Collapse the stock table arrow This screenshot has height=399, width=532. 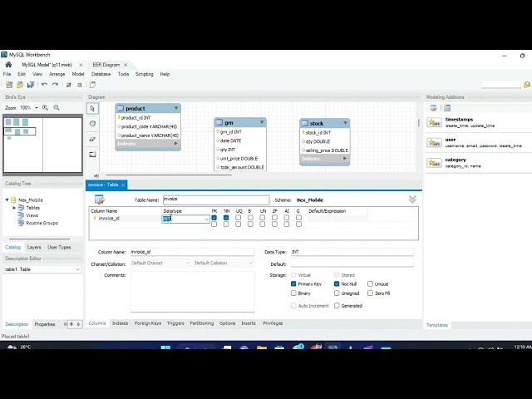pyautogui.click(x=345, y=123)
